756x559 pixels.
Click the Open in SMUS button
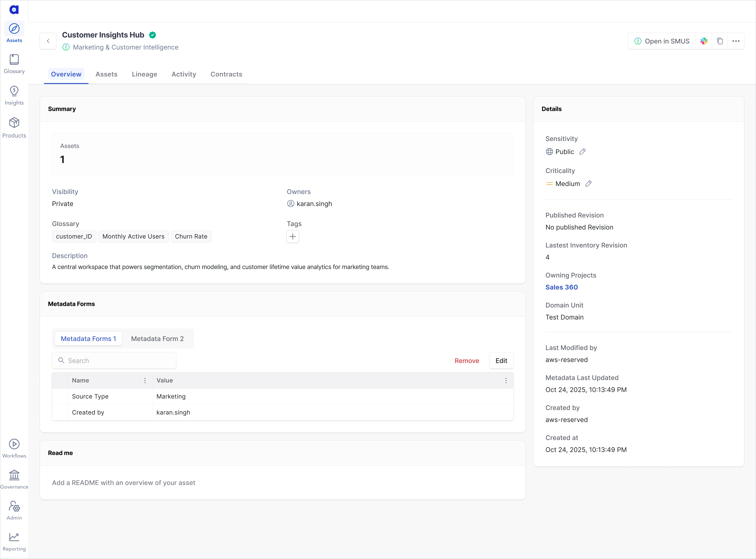660,41
